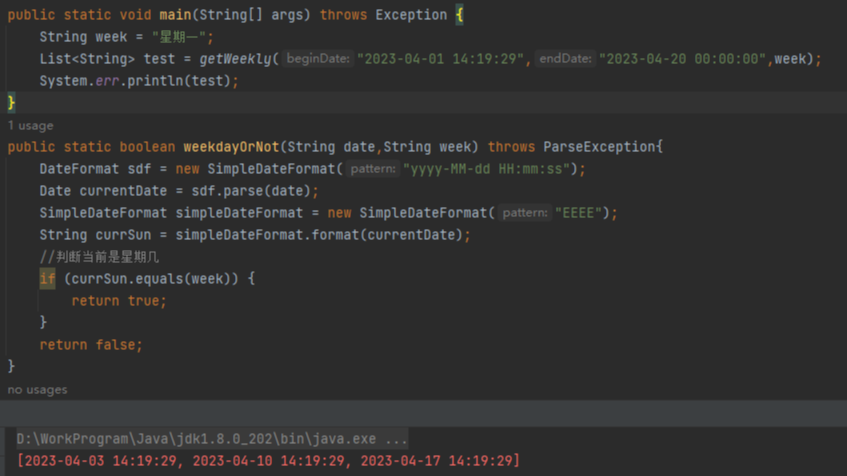Click the "2023-04-20 00:00:00" string
Screen dimensions: 847x476
tap(682, 58)
